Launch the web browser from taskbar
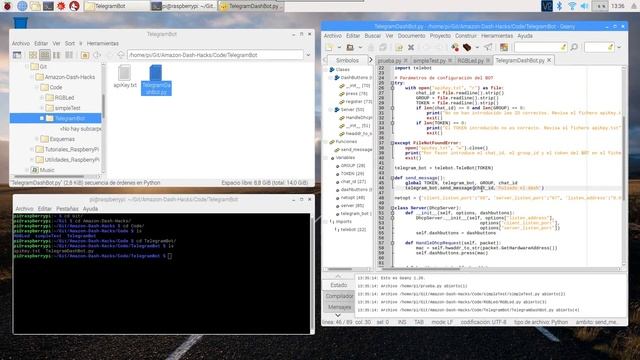This screenshot has height=360, width=640. pyautogui.click(x=22, y=6)
